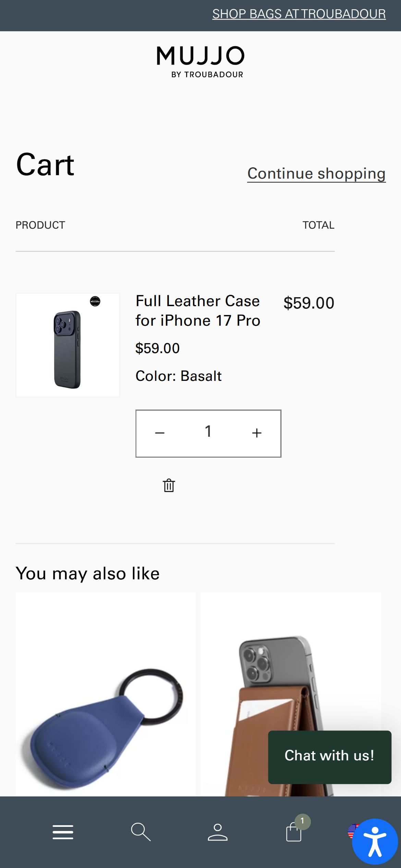
Task: Open the shopping bag cart icon
Action: pyautogui.click(x=294, y=832)
